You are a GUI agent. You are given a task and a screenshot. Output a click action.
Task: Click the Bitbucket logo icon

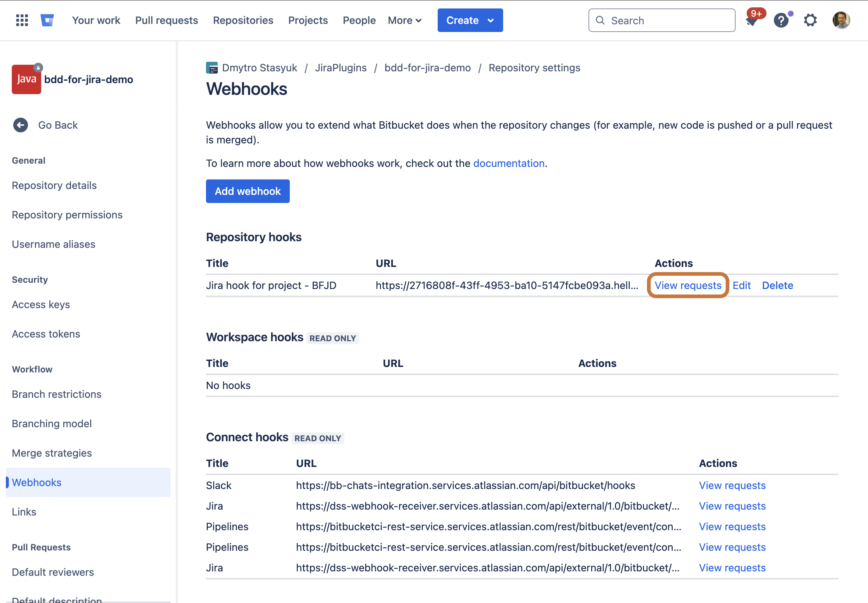[x=47, y=20]
